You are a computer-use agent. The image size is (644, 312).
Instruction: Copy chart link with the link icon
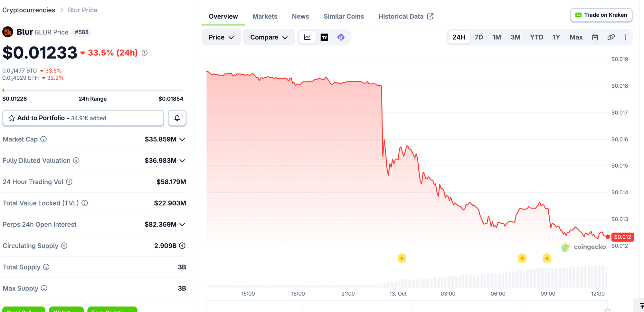[x=611, y=37]
